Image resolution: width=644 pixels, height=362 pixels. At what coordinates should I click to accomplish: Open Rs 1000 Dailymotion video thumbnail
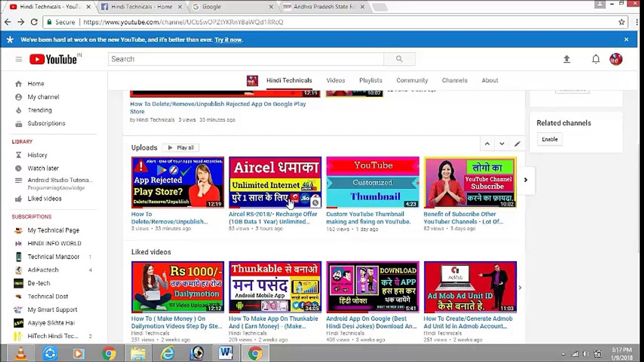point(177,287)
